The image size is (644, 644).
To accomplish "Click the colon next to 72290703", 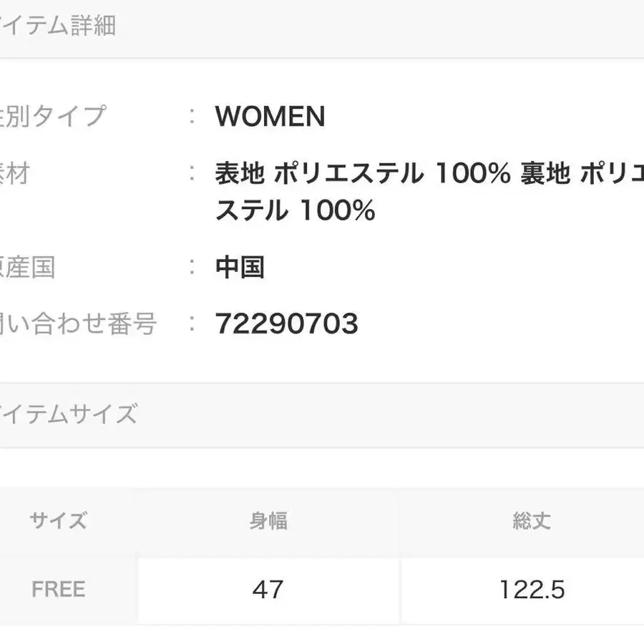I will coord(192,325).
